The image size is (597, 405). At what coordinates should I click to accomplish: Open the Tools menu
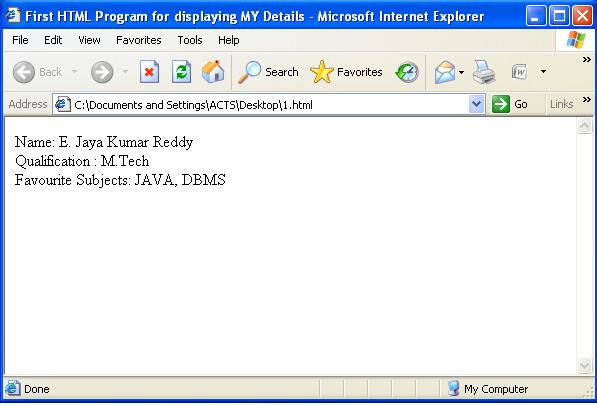tap(190, 40)
